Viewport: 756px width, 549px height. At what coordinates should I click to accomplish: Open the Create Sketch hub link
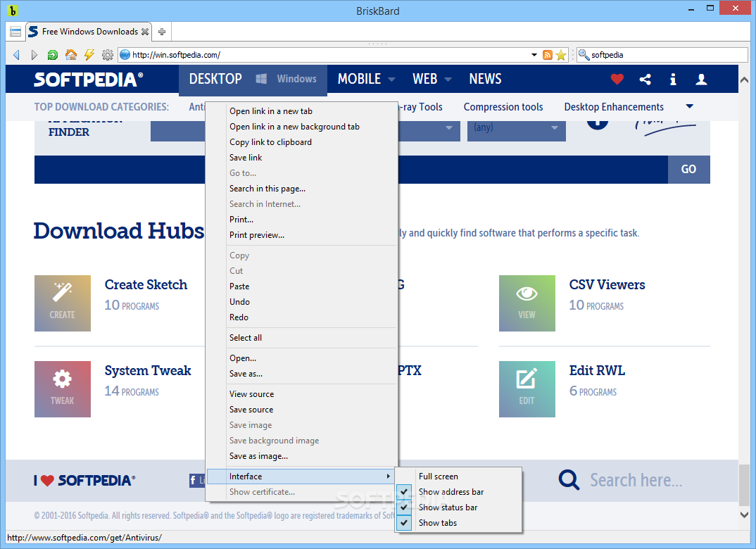tap(146, 285)
